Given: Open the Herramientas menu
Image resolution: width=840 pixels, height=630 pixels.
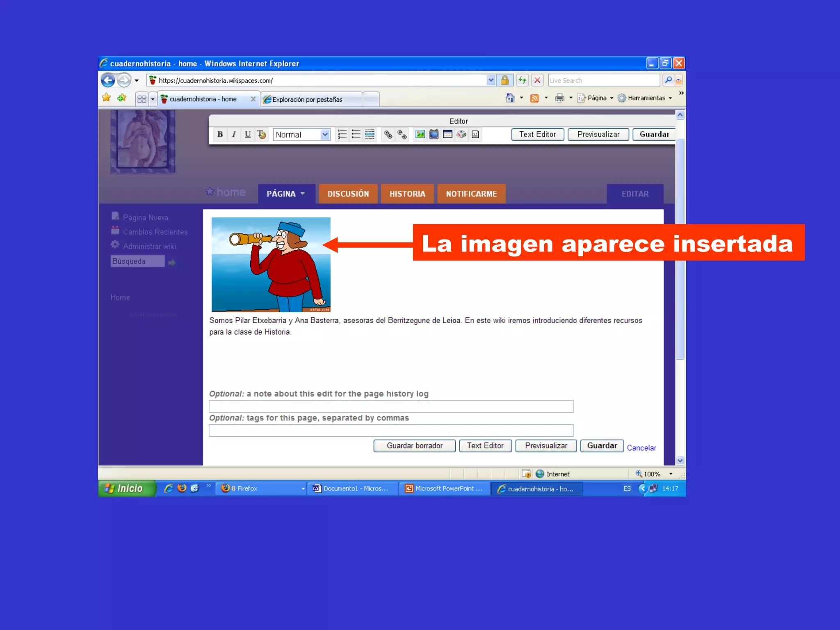Looking at the screenshot, I should pyautogui.click(x=645, y=98).
